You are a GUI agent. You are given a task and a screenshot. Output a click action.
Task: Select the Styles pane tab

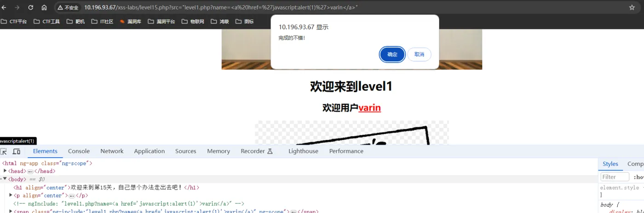pos(610,164)
